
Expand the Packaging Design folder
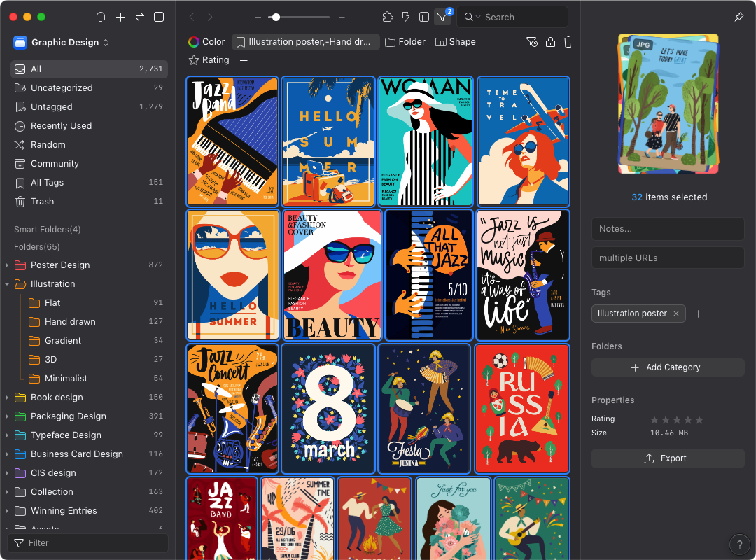point(7,416)
